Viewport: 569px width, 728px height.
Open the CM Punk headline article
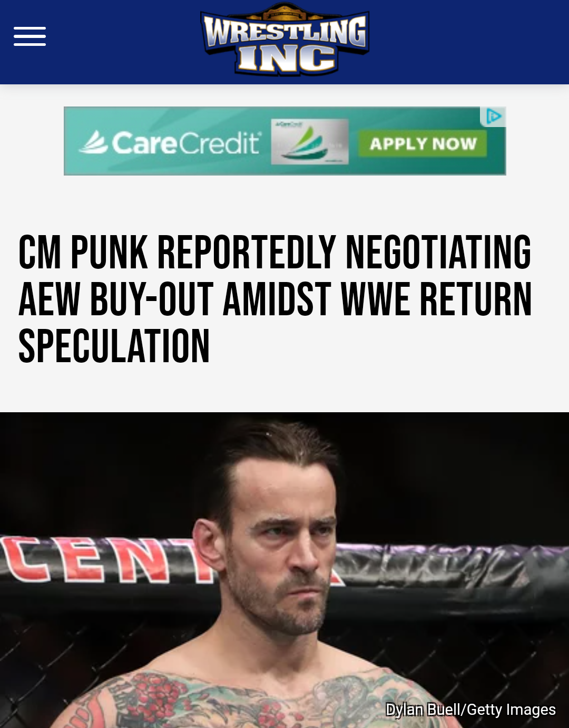coord(275,299)
